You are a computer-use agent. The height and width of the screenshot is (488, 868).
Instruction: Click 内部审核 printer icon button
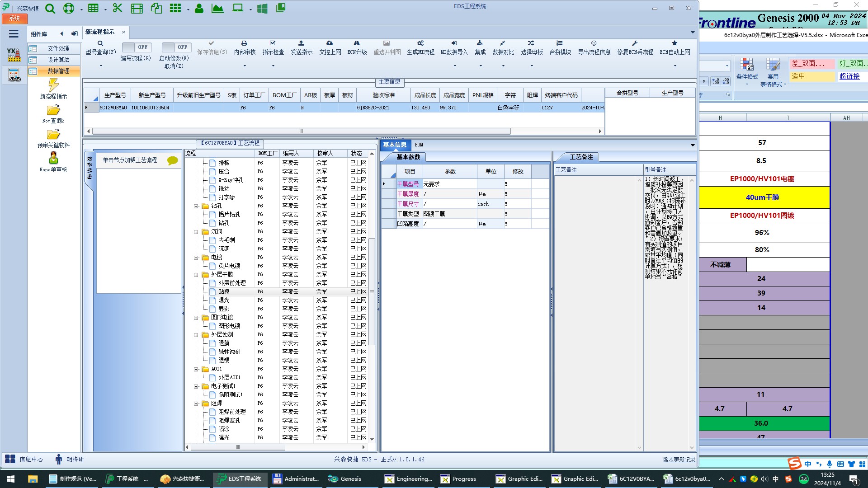pyautogui.click(x=245, y=47)
